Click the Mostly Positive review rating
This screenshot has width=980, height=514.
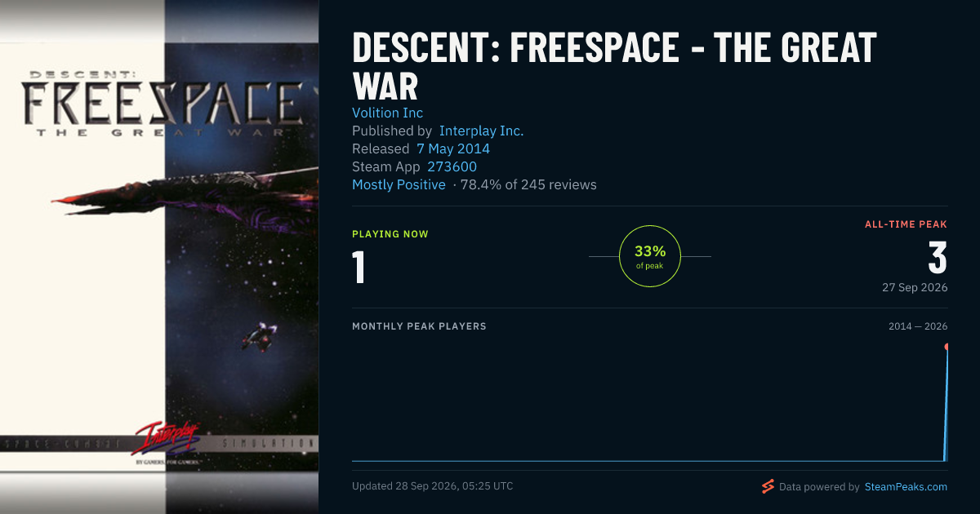pos(399,184)
